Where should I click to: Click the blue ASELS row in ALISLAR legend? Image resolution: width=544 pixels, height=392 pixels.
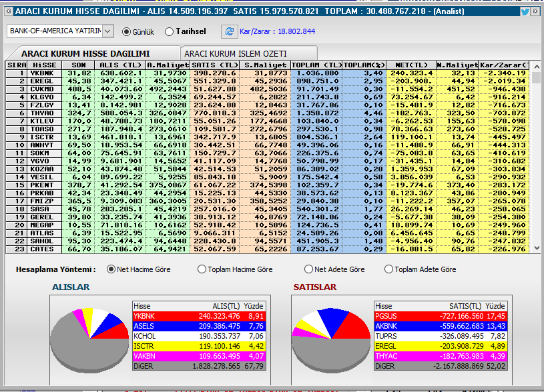pos(199,326)
